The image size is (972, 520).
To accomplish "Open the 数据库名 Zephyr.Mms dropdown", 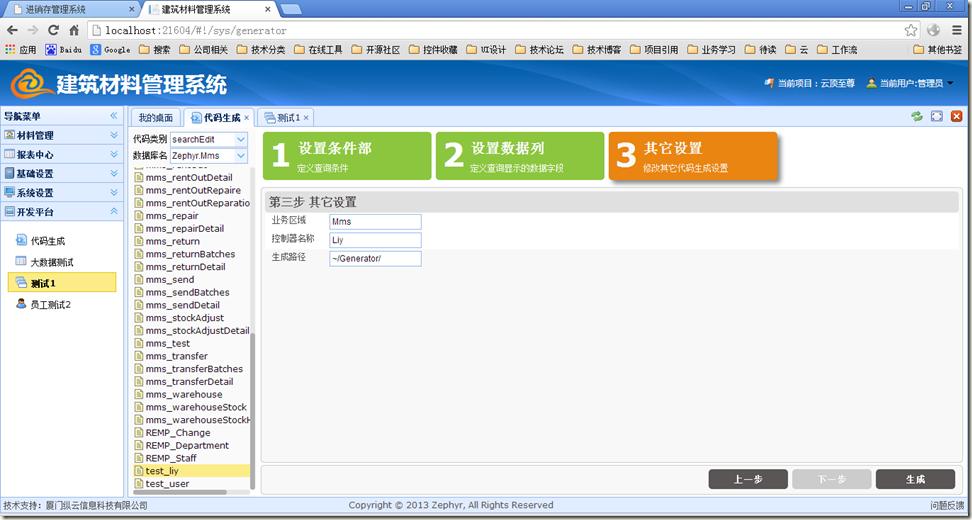I will [x=241, y=156].
